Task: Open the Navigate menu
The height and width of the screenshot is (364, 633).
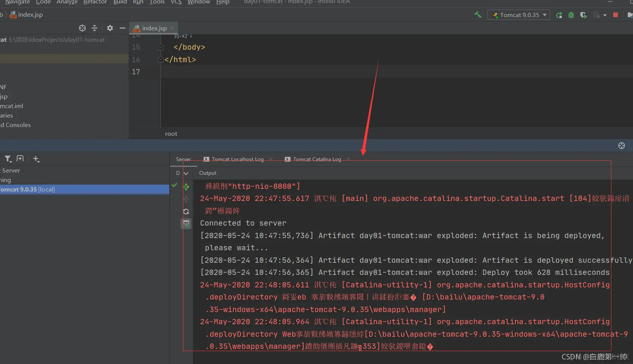Action: (17, 2)
